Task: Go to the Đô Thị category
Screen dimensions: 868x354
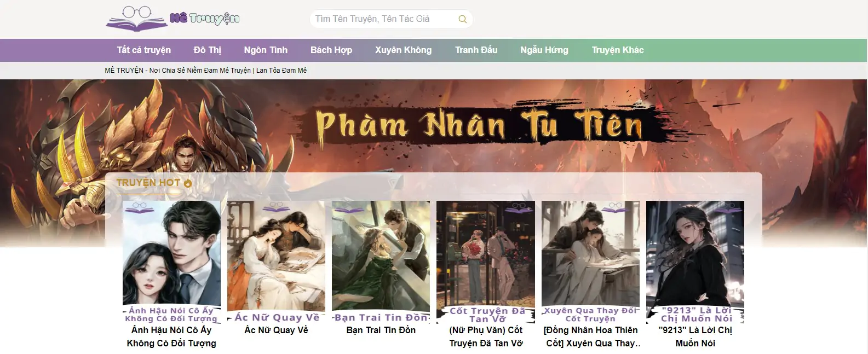Action: 207,50
